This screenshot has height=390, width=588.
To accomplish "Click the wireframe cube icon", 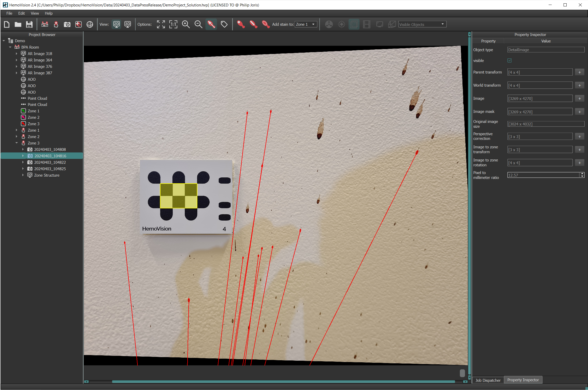I will (392, 24).
